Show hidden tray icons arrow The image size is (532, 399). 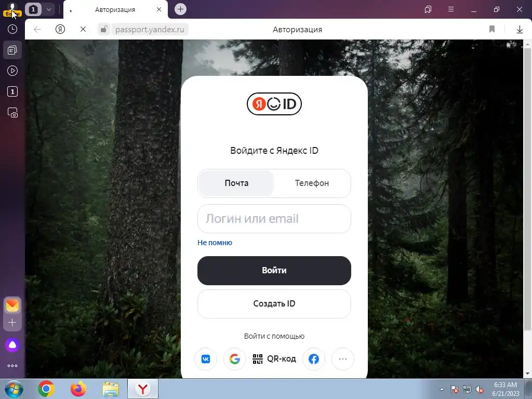[x=442, y=389]
